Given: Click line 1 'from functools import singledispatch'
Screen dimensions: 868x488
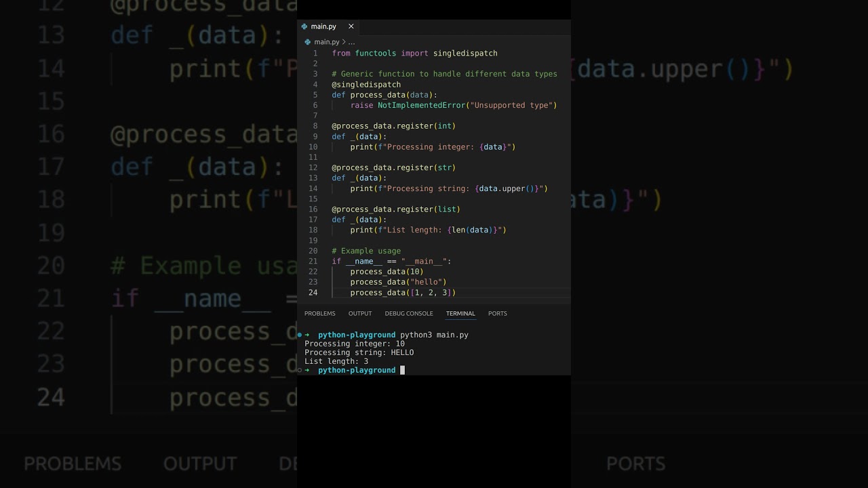Looking at the screenshot, I should (415, 53).
